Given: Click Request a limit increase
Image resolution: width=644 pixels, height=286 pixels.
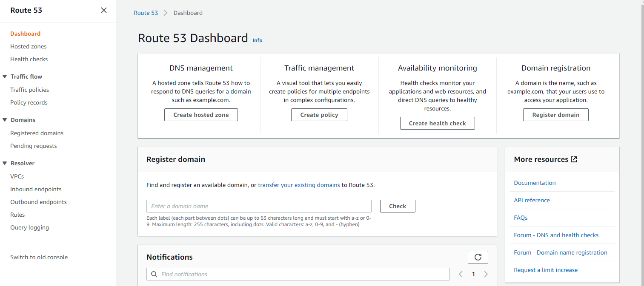Looking at the screenshot, I should (546, 270).
